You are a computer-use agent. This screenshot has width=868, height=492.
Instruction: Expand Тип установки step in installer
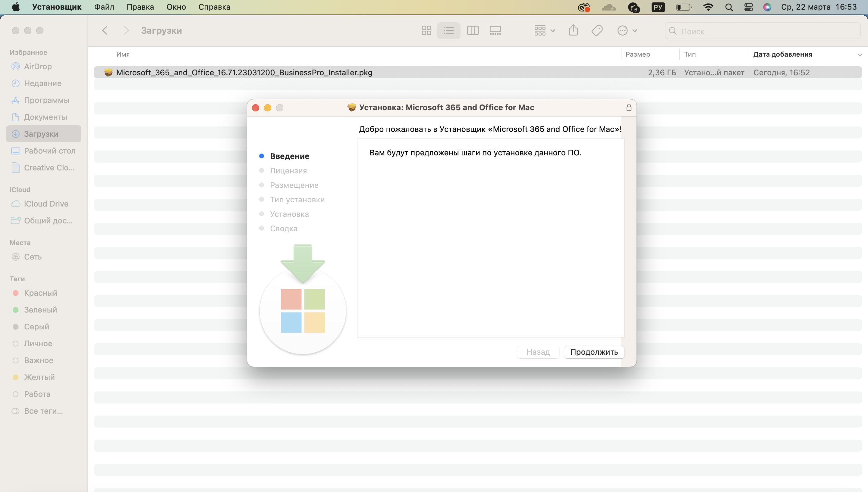coord(297,200)
